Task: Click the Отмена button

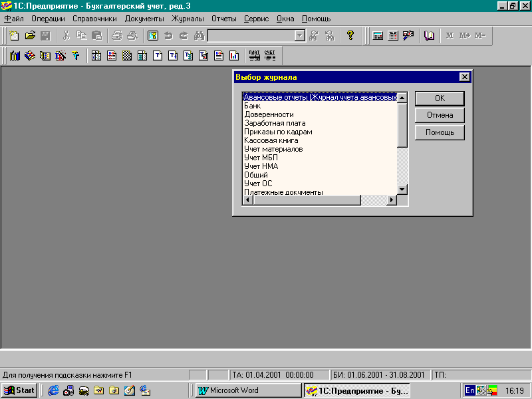Action: tap(440, 115)
